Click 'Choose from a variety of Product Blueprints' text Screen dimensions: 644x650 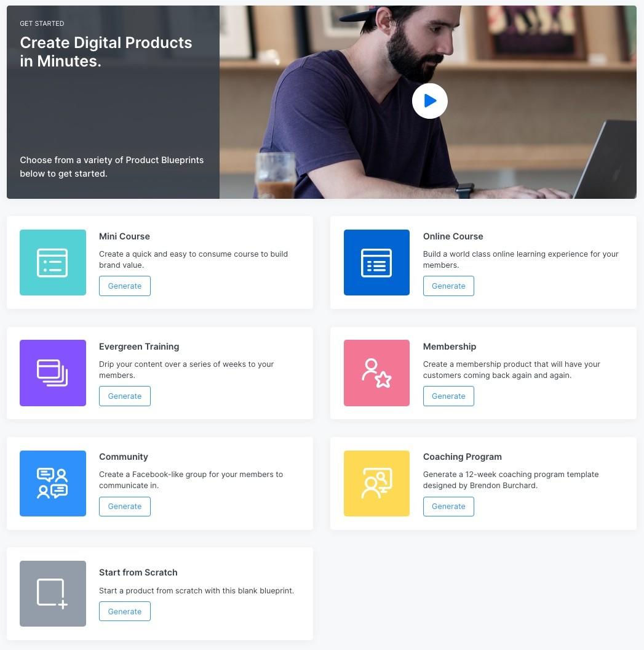[112, 167]
